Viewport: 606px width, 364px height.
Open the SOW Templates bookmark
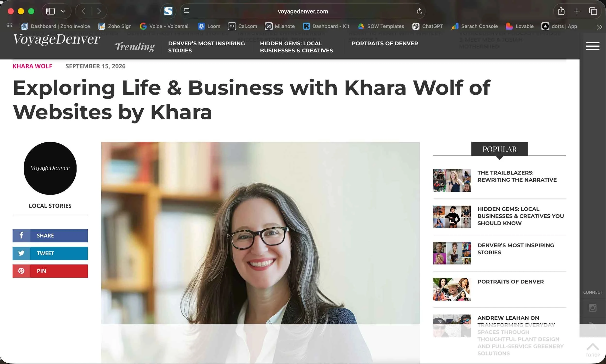pos(381,26)
